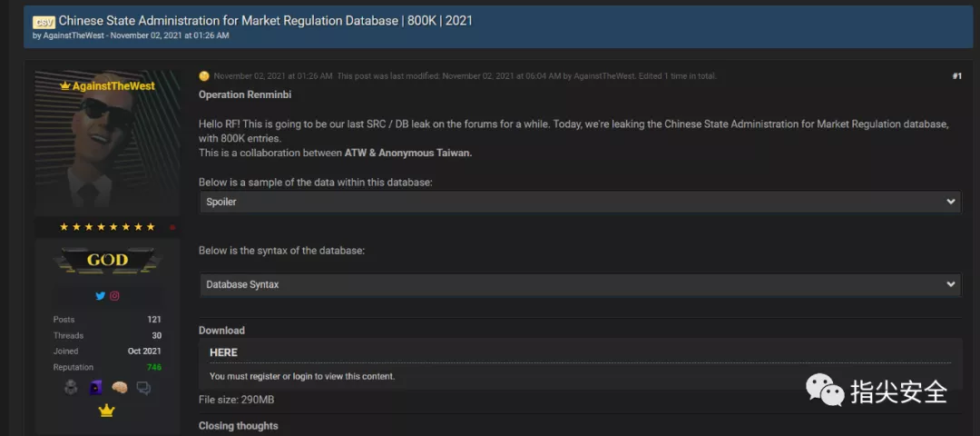Viewport: 980px width, 436px height.
Task: Click the Database Syntax chevron arrow
Action: (951, 284)
